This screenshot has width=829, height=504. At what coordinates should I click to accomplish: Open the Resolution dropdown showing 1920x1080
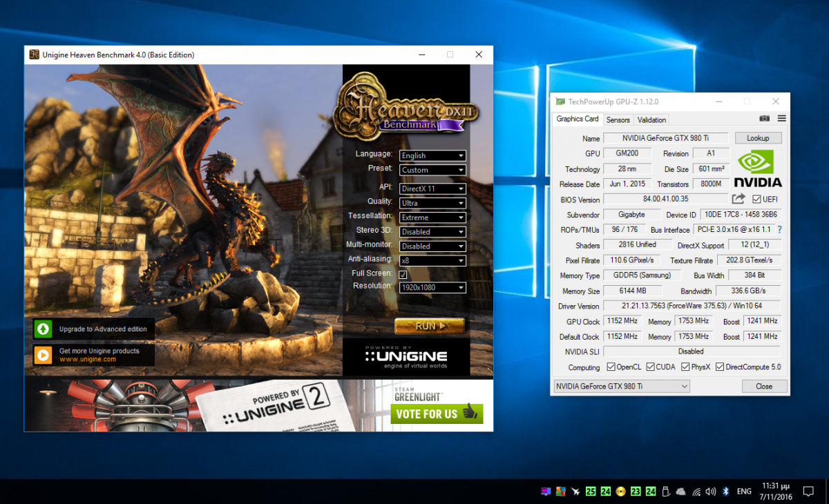[432, 287]
